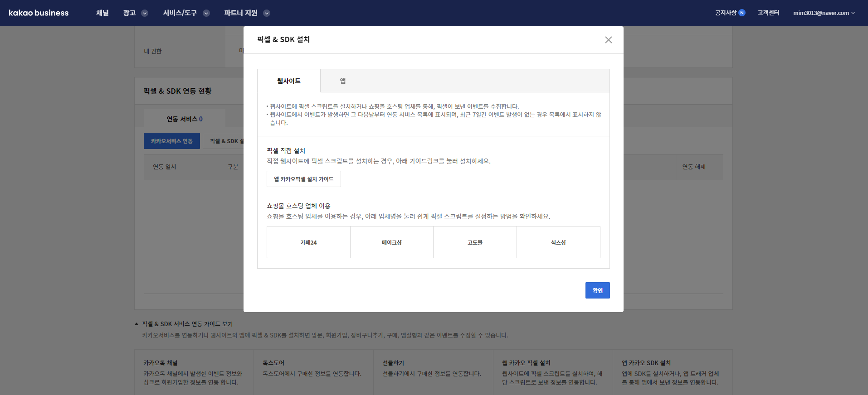Click the kakao business logo
The height and width of the screenshot is (395, 868).
coord(39,13)
